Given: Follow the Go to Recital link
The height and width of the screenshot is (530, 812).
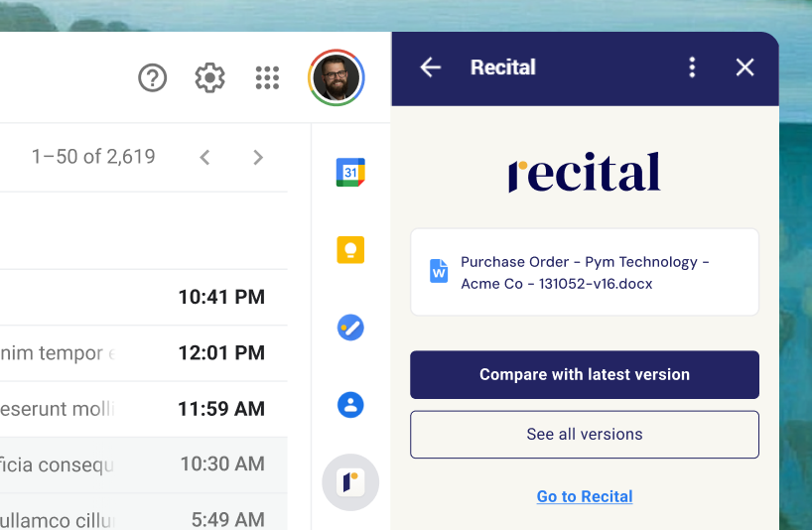Looking at the screenshot, I should (x=585, y=496).
